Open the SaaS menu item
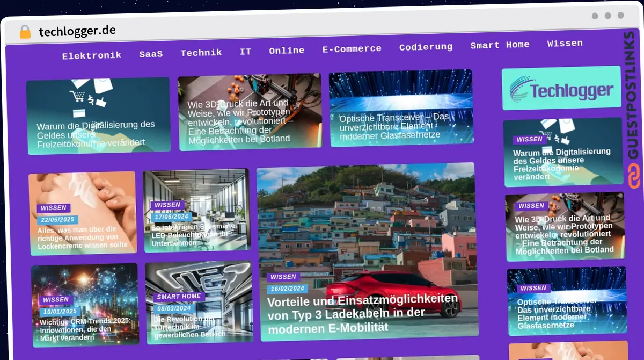Image resolution: width=644 pixels, height=360 pixels. pyautogui.click(x=151, y=54)
